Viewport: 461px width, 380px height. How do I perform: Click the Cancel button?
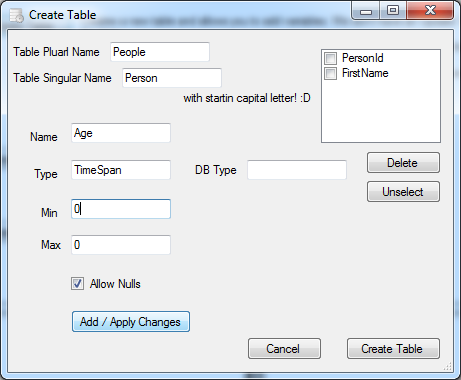[x=284, y=349]
